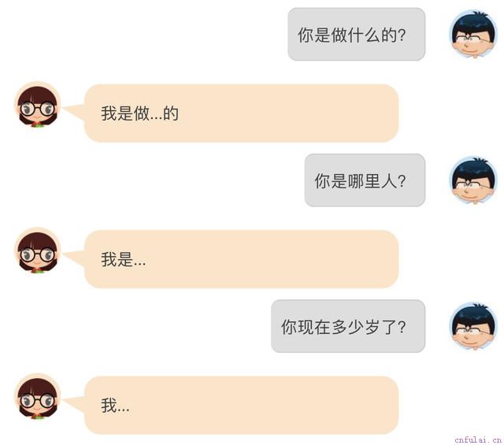This screenshot has height=445, width=504.
Task: Choose the gray message "你现在多少岁了?"
Action: 348,326
